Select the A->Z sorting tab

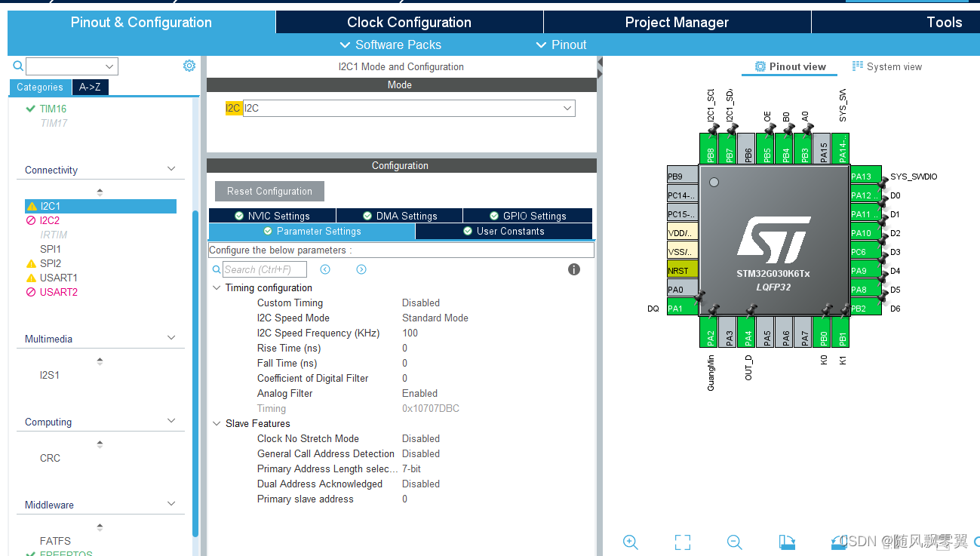pyautogui.click(x=90, y=87)
